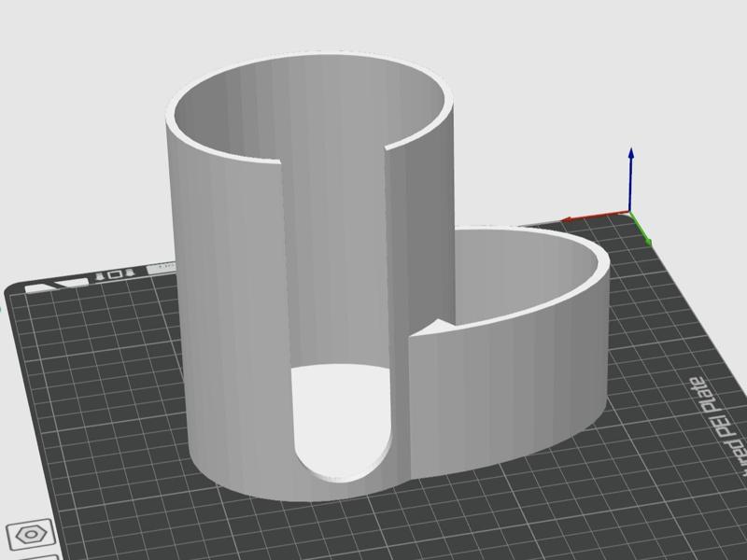Select the gray cylindrical holder model
Image resolution: width=747 pixels, height=560 pixels.
pyautogui.click(x=387, y=276)
